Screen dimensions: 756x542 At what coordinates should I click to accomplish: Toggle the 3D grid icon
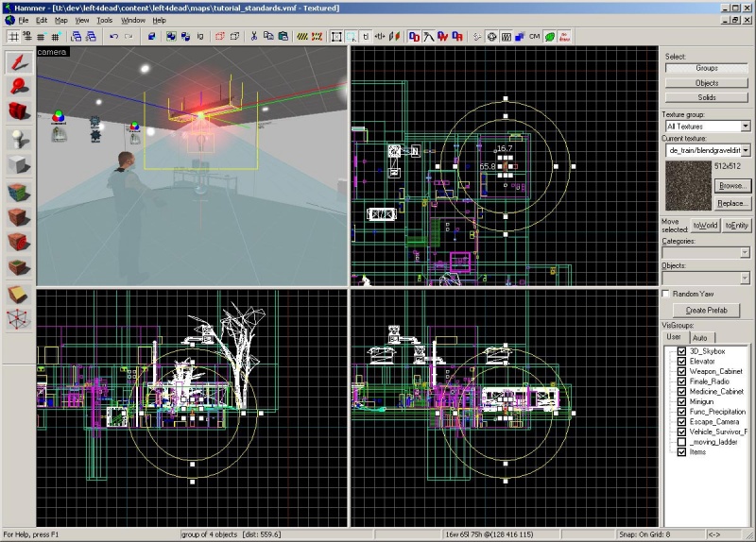point(27,37)
